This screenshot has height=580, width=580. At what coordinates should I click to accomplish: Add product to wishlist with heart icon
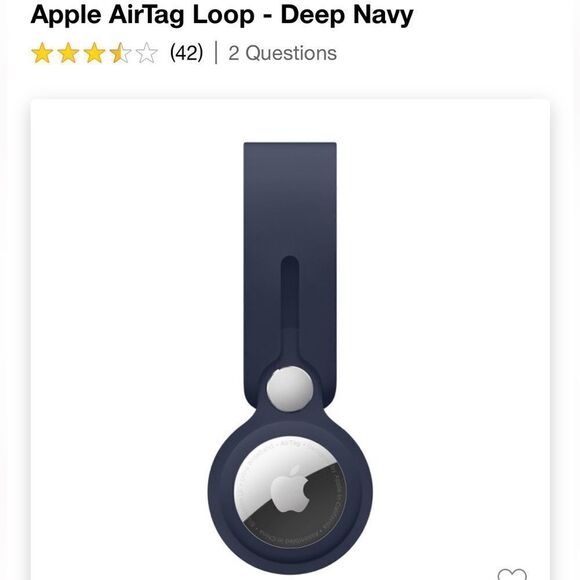point(512,574)
